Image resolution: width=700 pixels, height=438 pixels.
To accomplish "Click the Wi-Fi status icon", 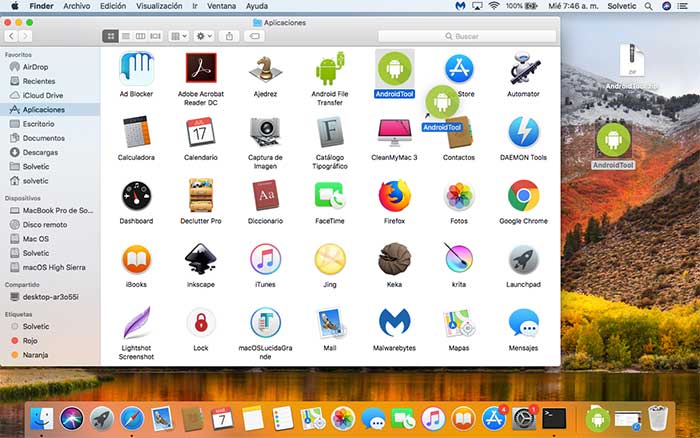I will (x=494, y=6).
